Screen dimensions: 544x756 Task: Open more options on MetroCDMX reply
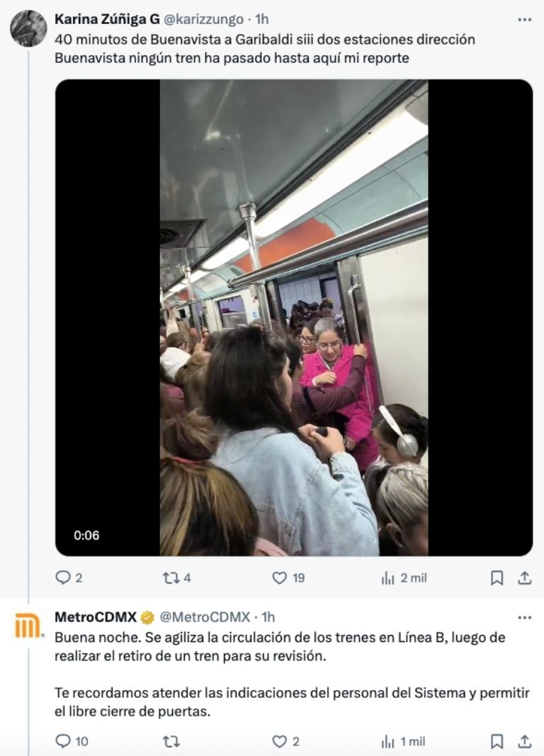point(525,617)
